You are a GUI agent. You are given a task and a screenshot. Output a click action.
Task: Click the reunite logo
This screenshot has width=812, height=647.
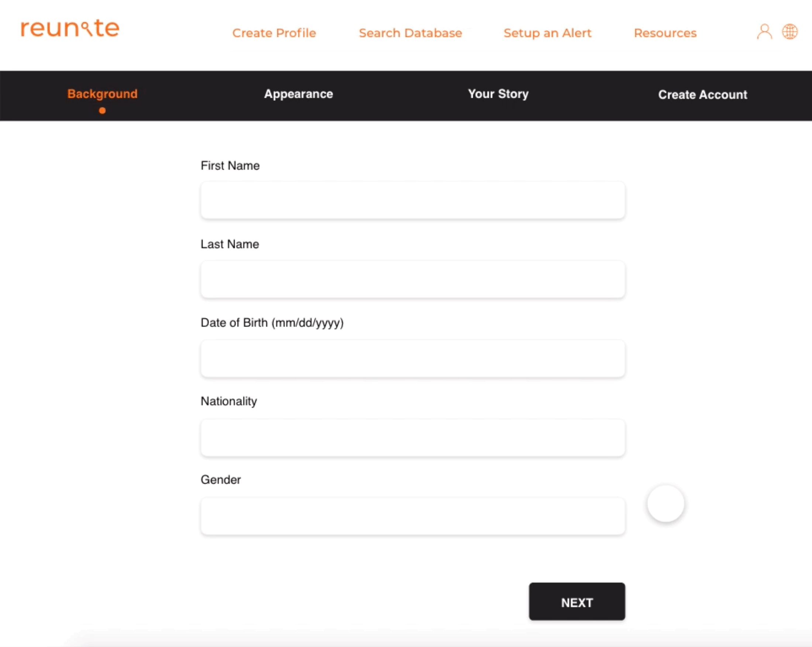pyautogui.click(x=70, y=29)
